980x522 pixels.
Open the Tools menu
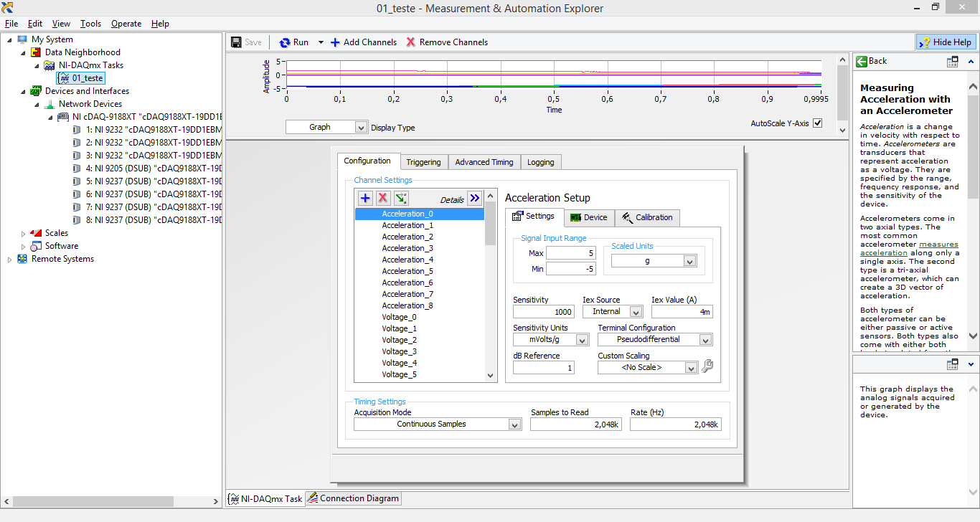click(90, 24)
